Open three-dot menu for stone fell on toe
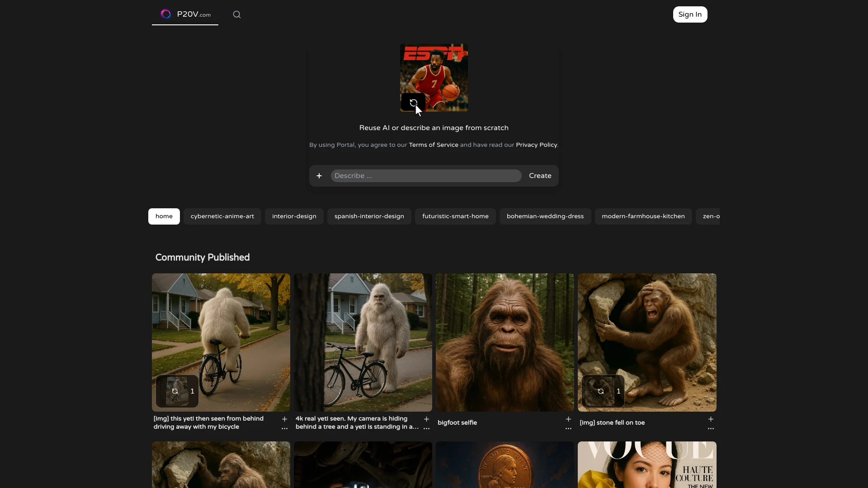Image resolution: width=868 pixels, height=488 pixels. 711,428
